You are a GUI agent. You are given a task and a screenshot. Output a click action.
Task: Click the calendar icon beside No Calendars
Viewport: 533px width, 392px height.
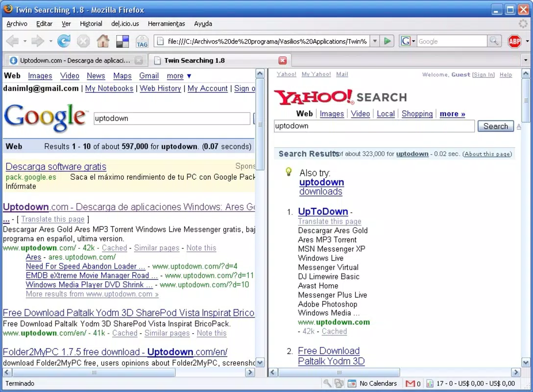point(352,384)
